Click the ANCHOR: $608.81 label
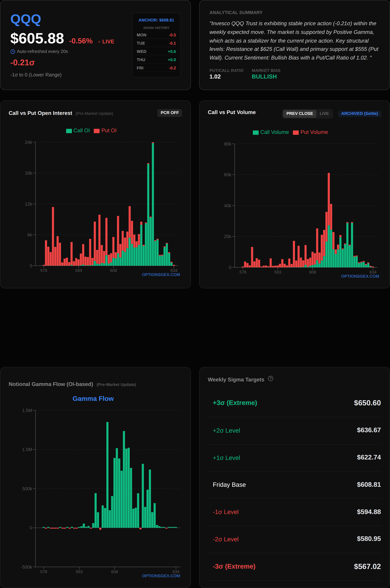Screen dimensions: 390x588 click(156, 20)
